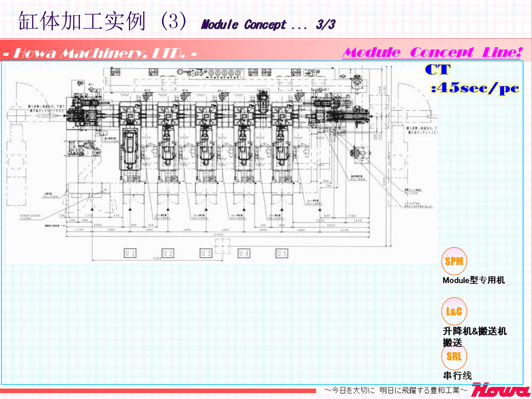Click the orange SPM circle icon

tap(454, 261)
